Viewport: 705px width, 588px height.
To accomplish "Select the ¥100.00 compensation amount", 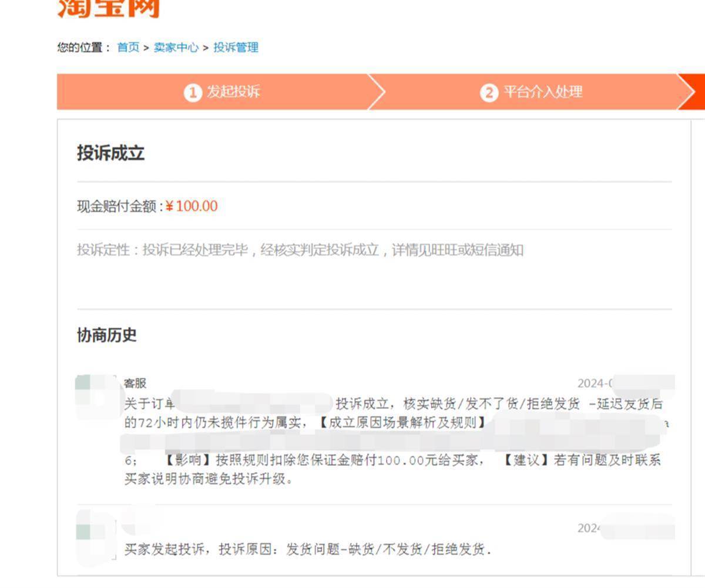I will coord(192,206).
